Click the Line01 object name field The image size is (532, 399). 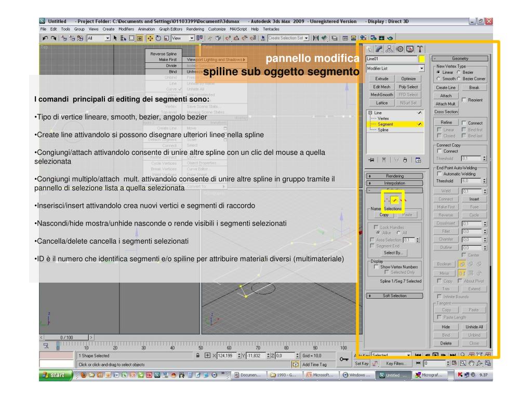(x=392, y=59)
